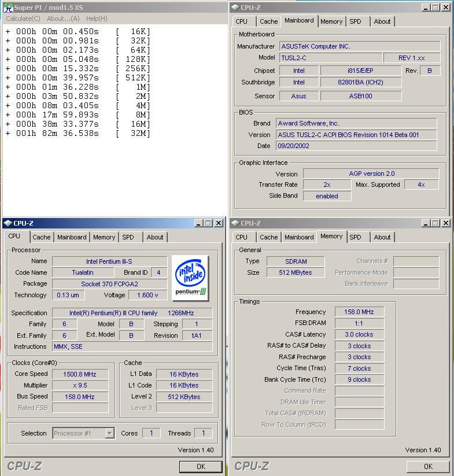Click the AGP version 2.0 field
This screenshot has width=454, height=476.
click(x=371, y=174)
